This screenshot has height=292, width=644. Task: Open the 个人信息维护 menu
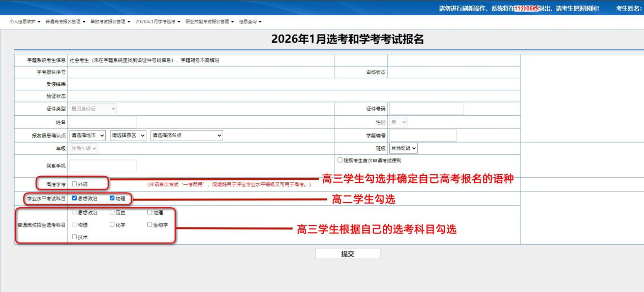25,21
